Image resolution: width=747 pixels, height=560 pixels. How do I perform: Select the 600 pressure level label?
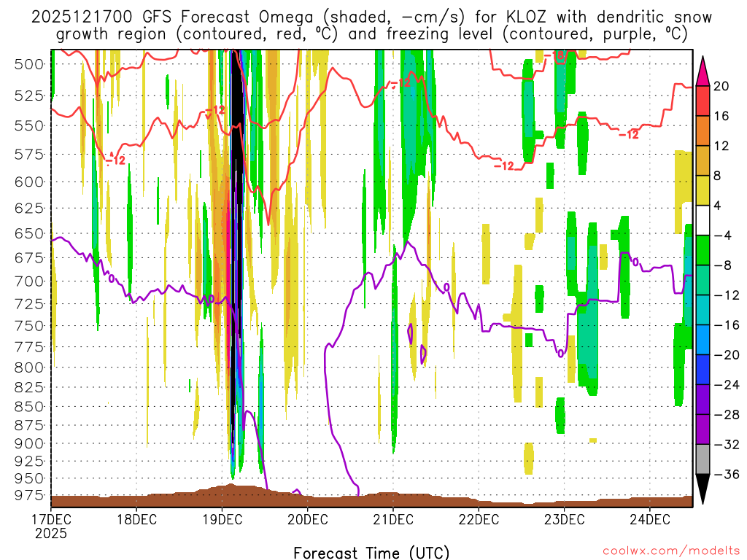(x=29, y=182)
